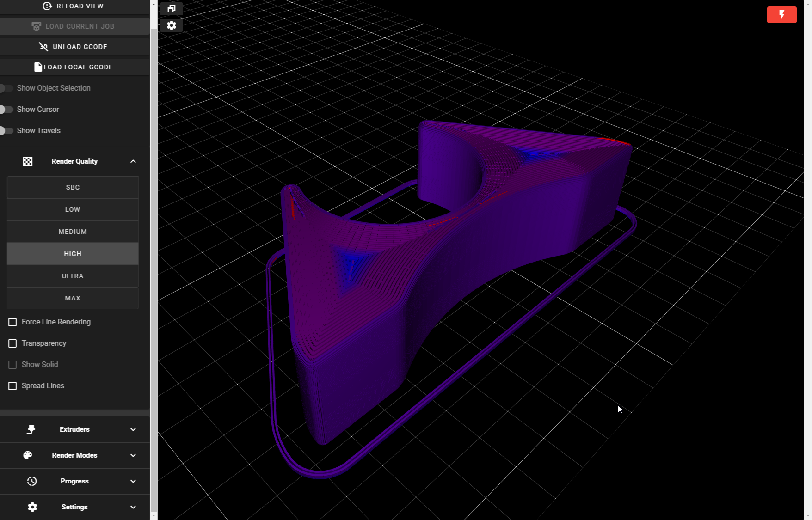
Task: Turn on Show Travels switch
Action: pyautogui.click(x=6, y=130)
